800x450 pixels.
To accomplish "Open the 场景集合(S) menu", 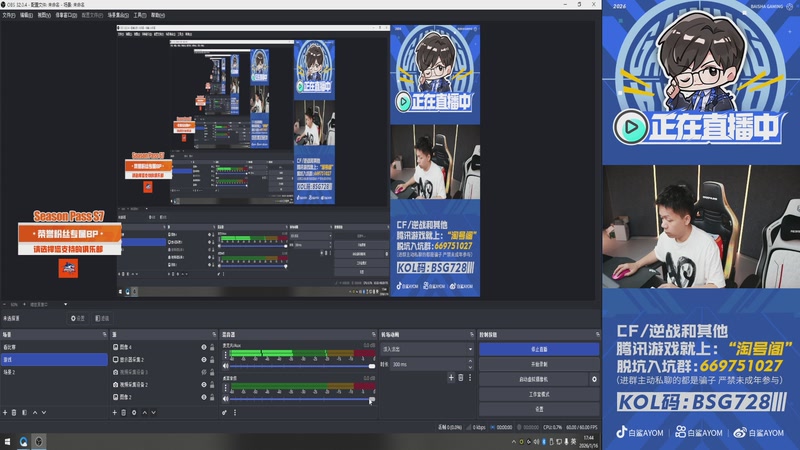I will coord(118,15).
